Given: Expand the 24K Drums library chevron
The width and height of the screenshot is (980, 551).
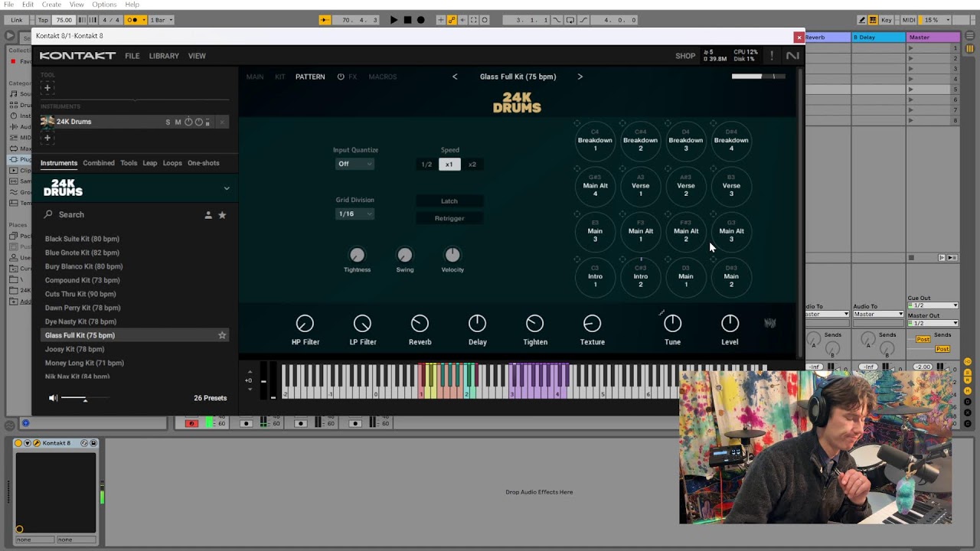Looking at the screenshot, I should pos(226,188).
